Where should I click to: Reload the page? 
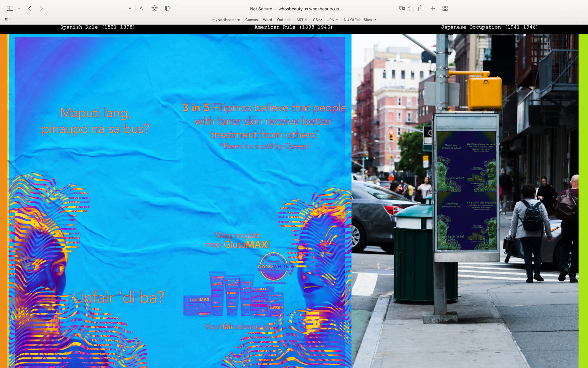[x=409, y=9]
